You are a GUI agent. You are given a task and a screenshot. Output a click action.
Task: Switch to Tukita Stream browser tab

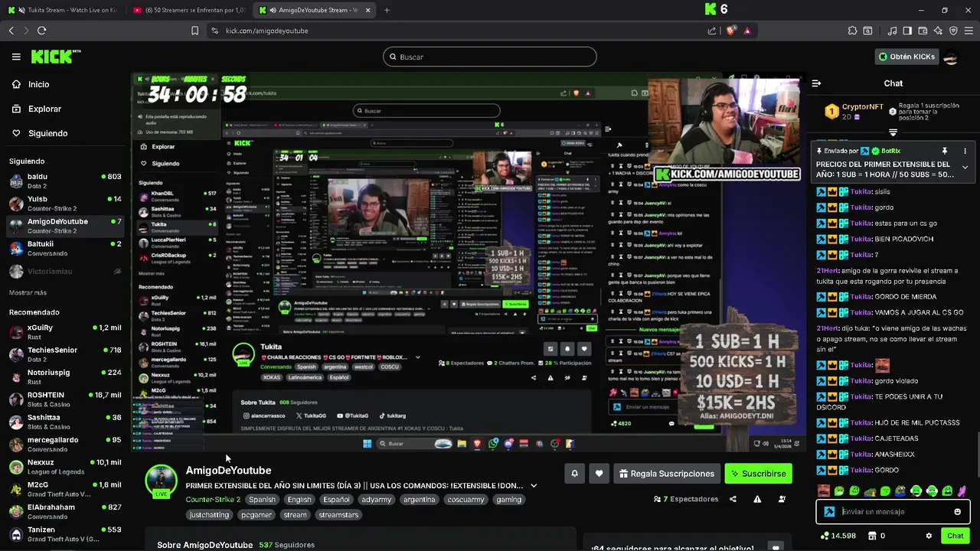point(63,10)
